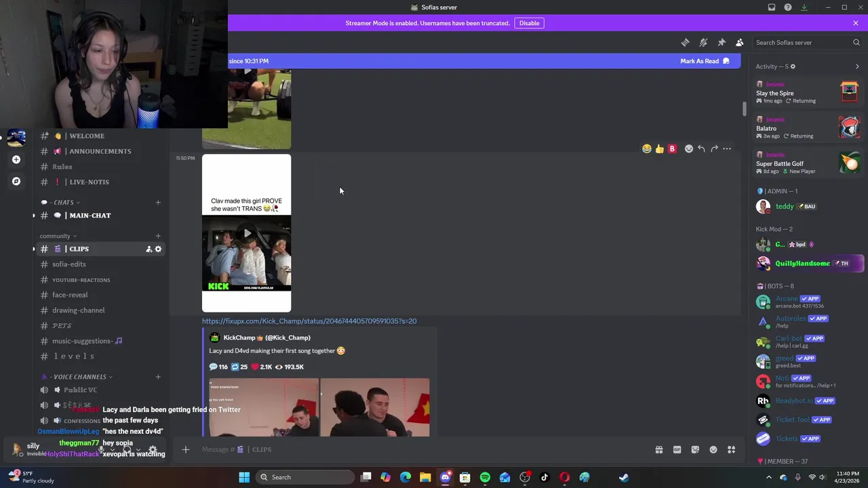Open the sticker picker

pyautogui.click(x=695, y=449)
